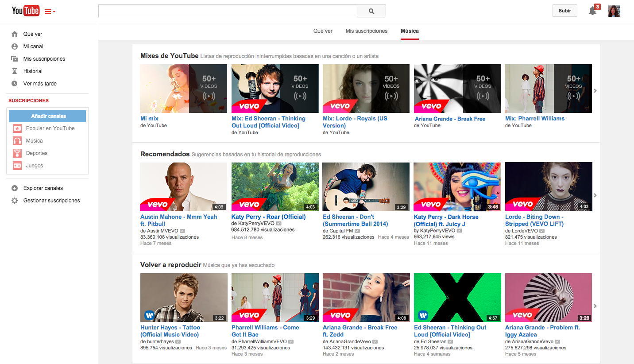
Task: Open the Lorde Royals mix thumbnail
Action: (x=366, y=89)
